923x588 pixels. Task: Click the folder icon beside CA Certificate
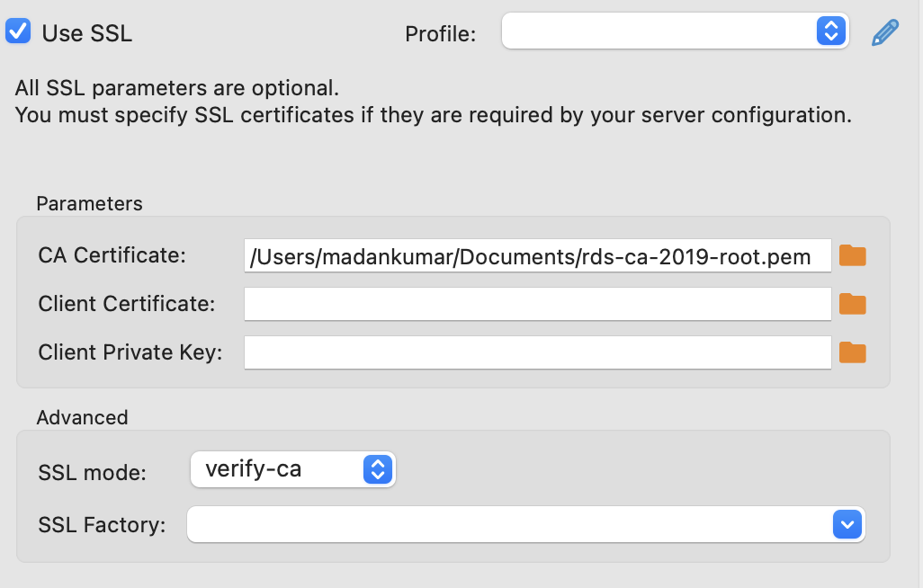point(851,255)
